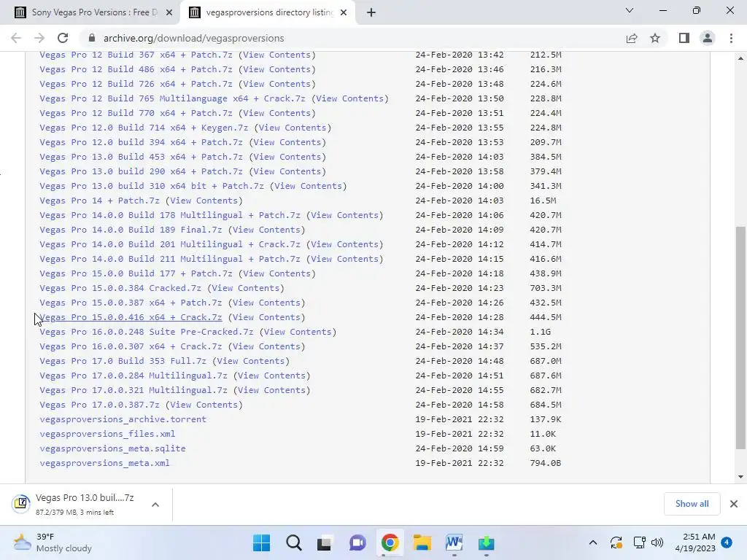Click the browser forward arrow
747x560 pixels.
tap(39, 38)
